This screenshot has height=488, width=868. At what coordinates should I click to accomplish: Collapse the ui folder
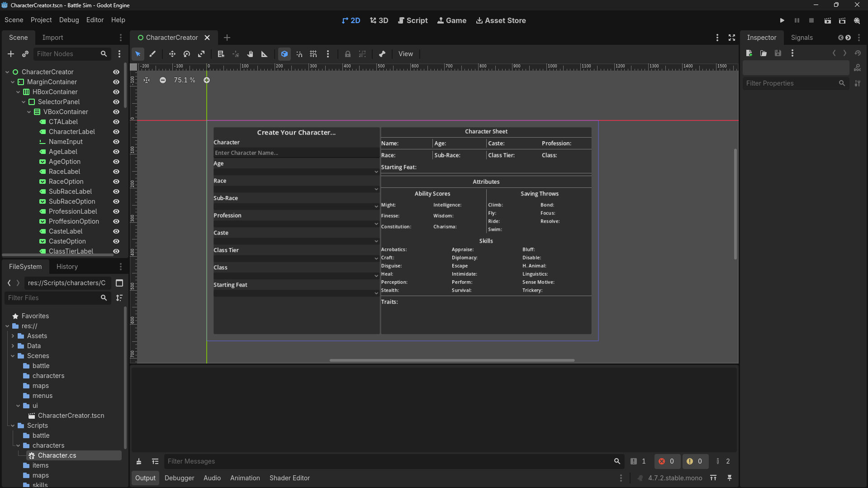click(18, 406)
